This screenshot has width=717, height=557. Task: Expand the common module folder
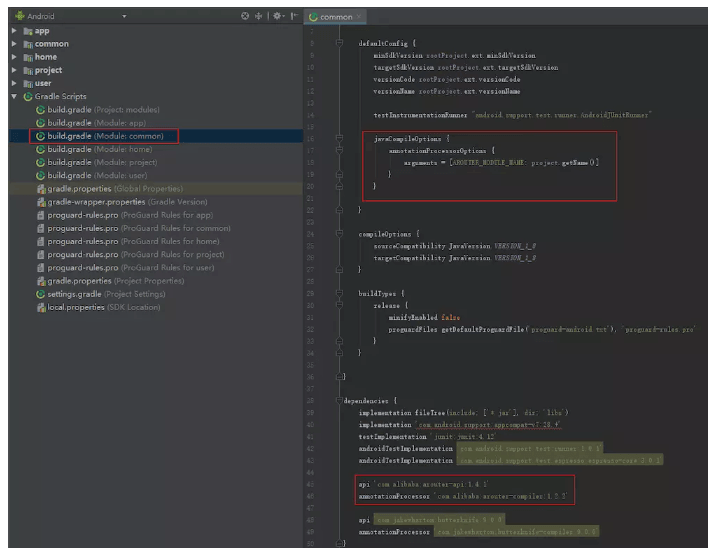pos(14,44)
